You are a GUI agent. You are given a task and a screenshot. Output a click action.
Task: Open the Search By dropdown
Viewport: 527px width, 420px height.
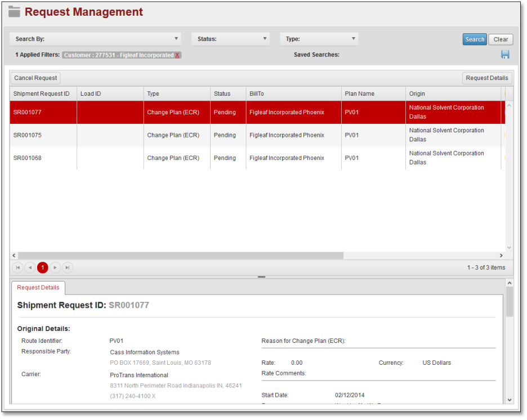95,39
